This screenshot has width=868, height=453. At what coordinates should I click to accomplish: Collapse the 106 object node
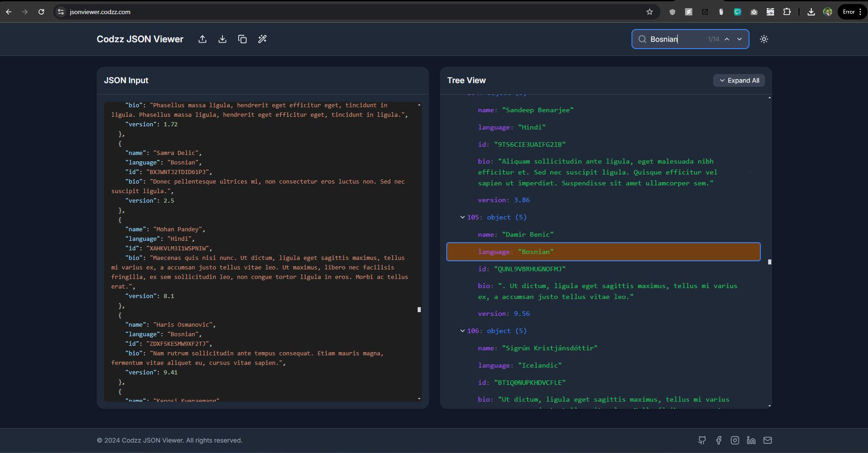coord(463,331)
